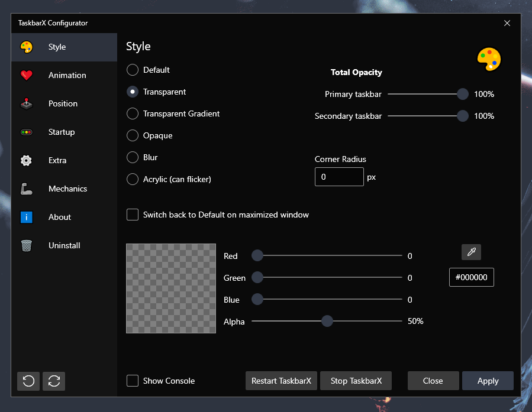Click the Total Opacity heading
The height and width of the screenshot is (412, 532).
[x=356, y=72]
